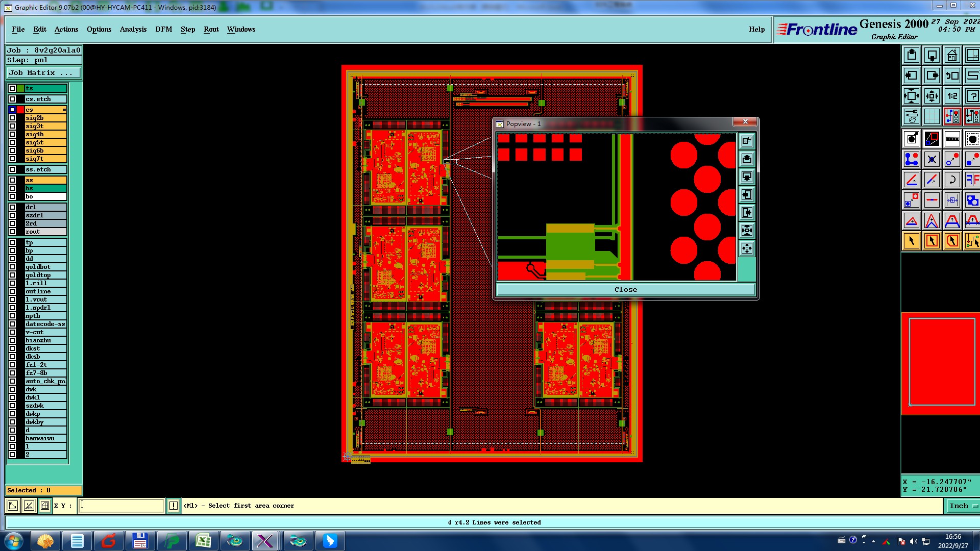Click the exclamation icon near coordinate field
The width and height of the screenshot is (980, 551).
(174, 506)
